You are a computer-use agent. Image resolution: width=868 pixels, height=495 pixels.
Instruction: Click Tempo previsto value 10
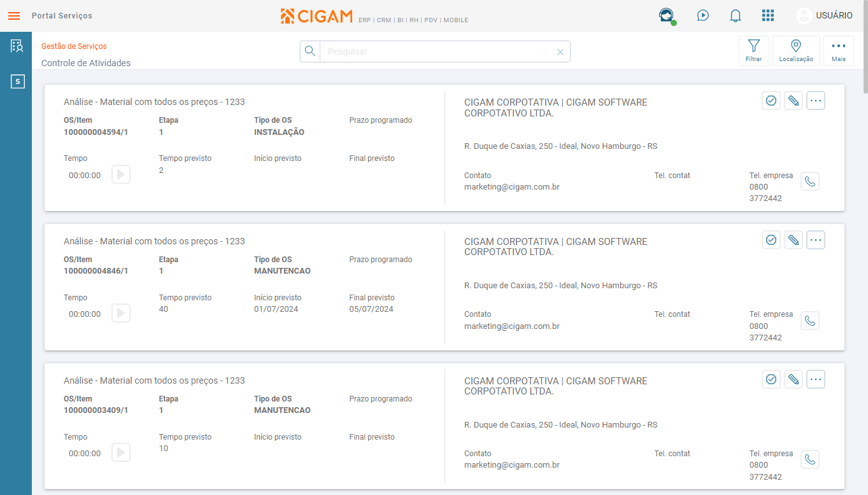(164, 449)
